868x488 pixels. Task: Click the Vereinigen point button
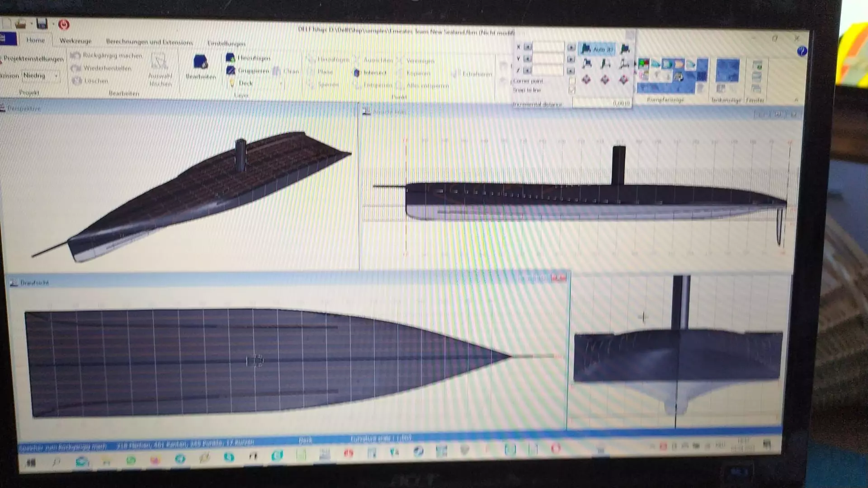[416, 61]
